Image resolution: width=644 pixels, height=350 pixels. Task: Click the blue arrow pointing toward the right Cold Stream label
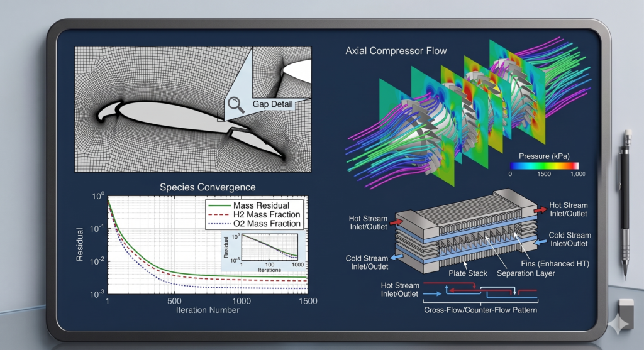click(540, 243)
